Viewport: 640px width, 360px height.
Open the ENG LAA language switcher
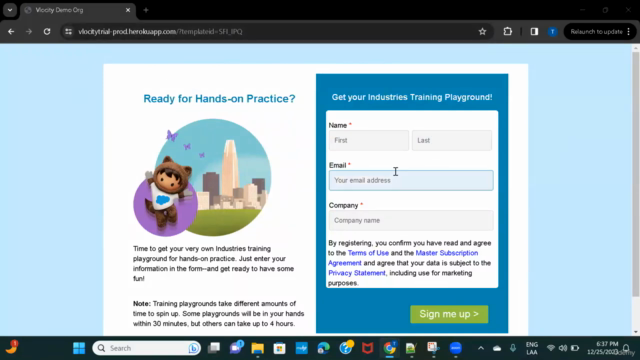532,348
